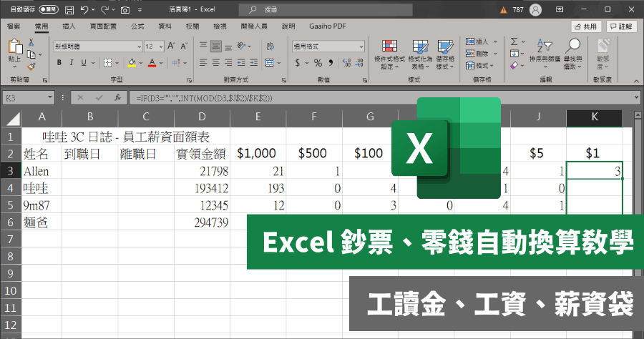644x339 pixels.
Task: Click the Wrap Text icon
Action: point(270,46)
